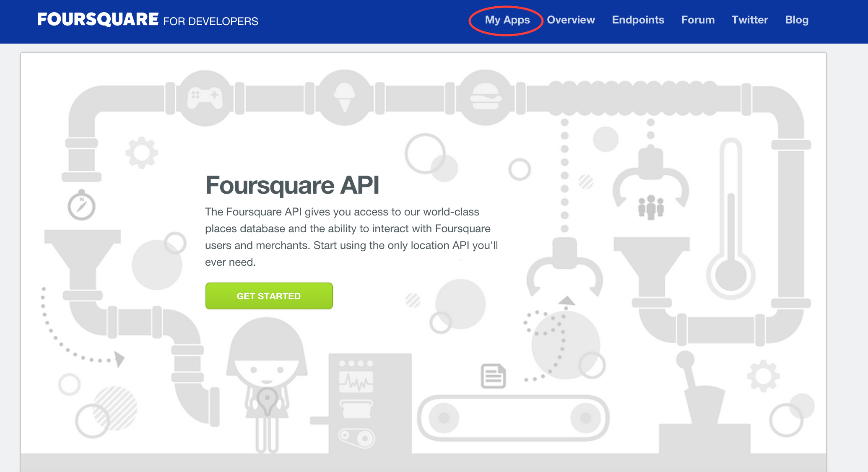Click the game controller icon
868x472 pixels.
(205, 98)
